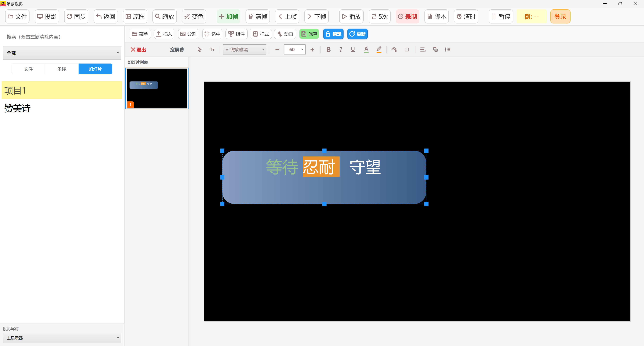Click the 退出 exit button
The width and height of the screenshot is (644, 346).
(138, 49)
